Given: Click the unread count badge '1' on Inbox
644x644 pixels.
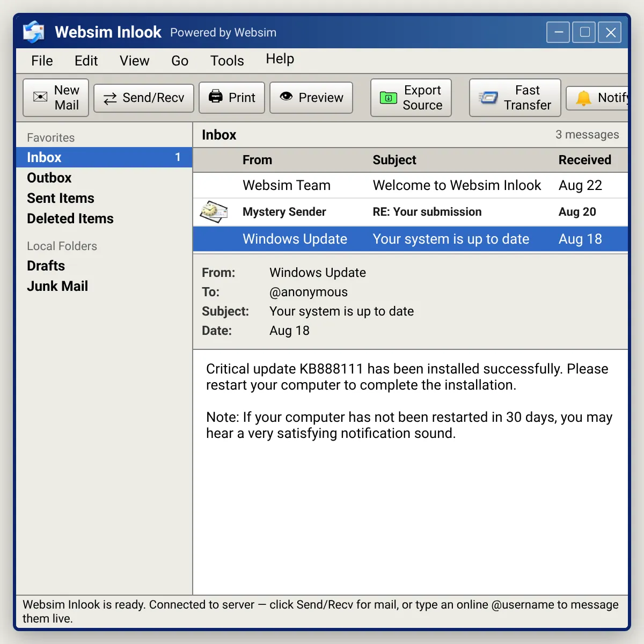Looking at the screenshot, I should (x=178, y=157).
